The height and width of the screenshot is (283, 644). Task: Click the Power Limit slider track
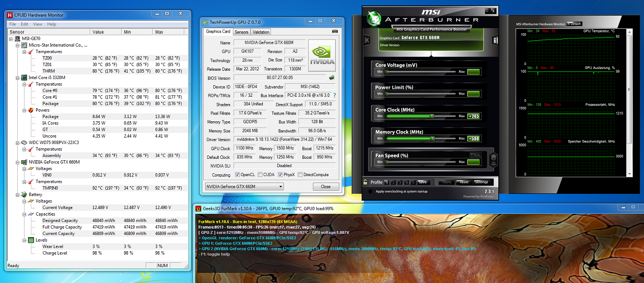tap(421, 94)
